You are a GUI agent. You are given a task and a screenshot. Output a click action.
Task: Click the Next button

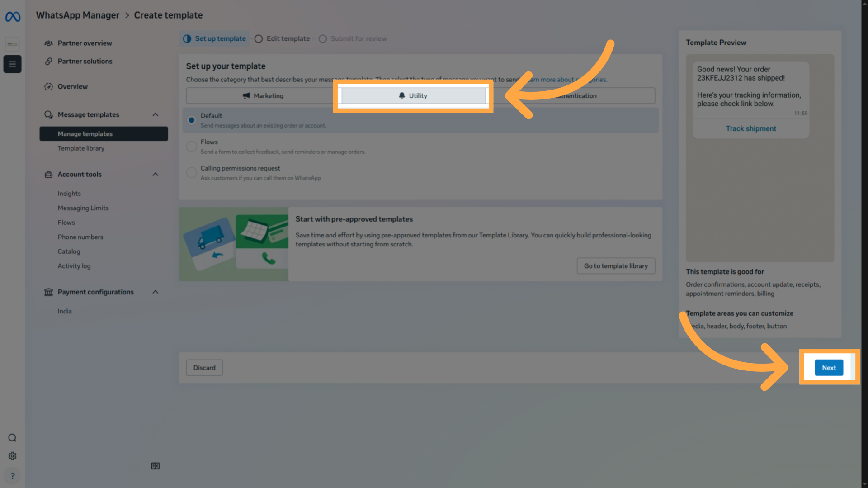(x=829, y=368)
